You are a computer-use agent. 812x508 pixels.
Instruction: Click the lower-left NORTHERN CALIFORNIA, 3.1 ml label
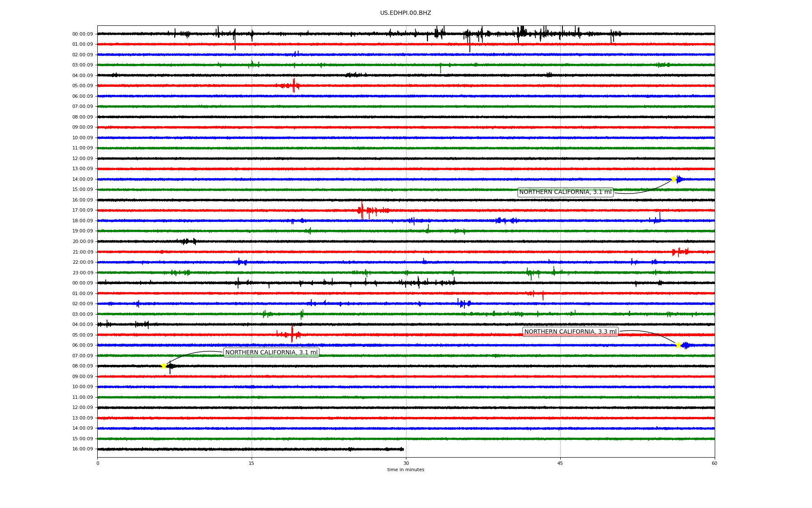pos(271,352)
